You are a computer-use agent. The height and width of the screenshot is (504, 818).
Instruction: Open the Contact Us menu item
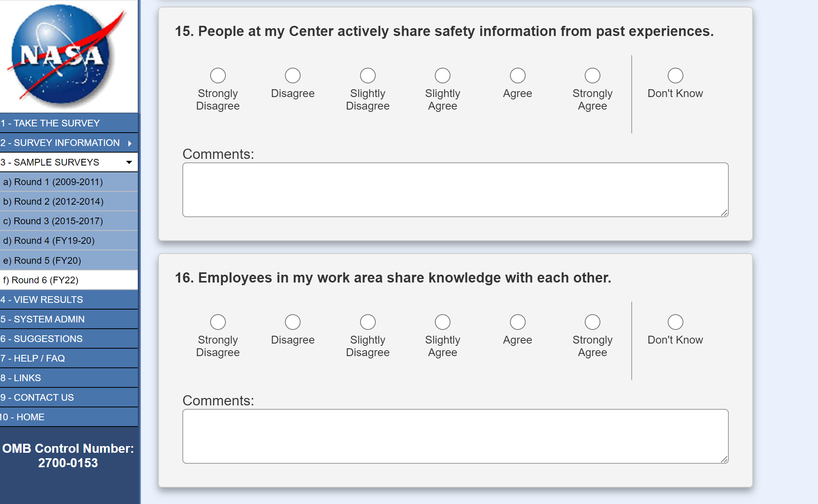point(37,398)
